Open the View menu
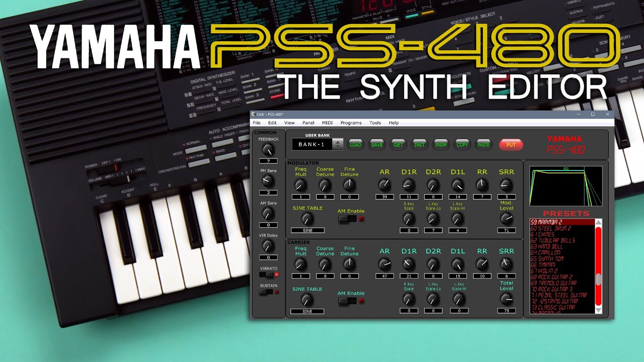This screenshot has width=644, height=362. pos(289,123)
